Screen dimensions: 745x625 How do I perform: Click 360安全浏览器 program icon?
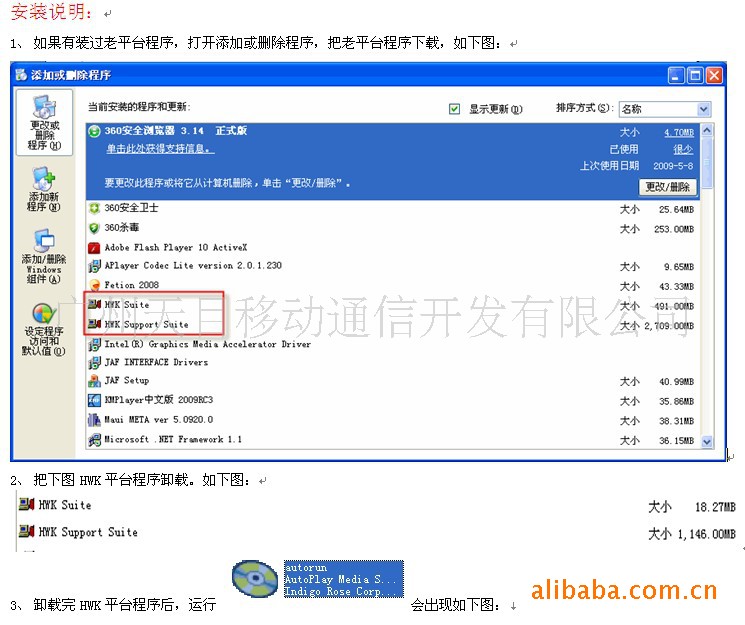point(94,131)
